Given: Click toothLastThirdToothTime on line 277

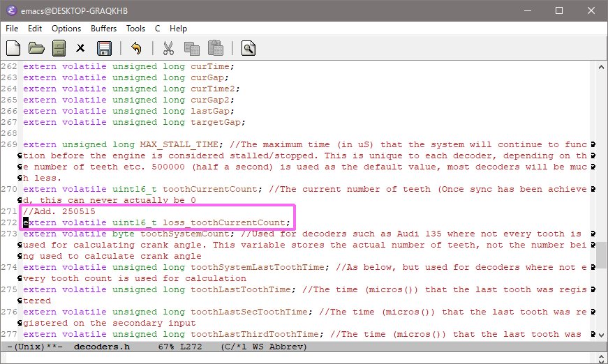Looking at the screenshot, I should point(254,334).
